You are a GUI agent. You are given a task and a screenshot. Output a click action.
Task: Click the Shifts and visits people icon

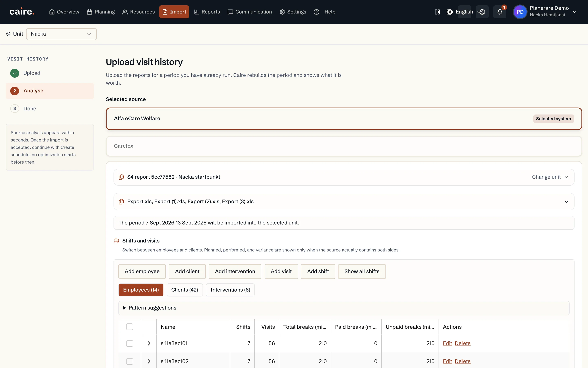tap(116, 241)
